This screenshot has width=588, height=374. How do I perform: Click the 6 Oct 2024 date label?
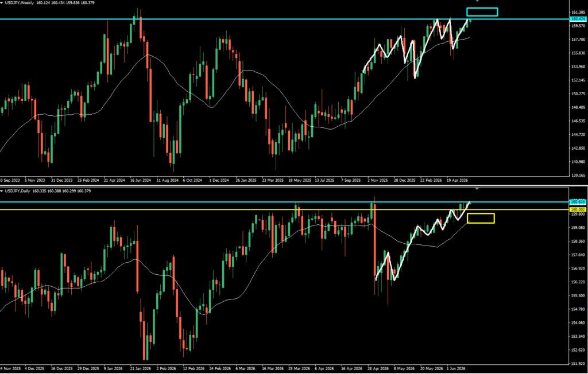click(193, 180)
